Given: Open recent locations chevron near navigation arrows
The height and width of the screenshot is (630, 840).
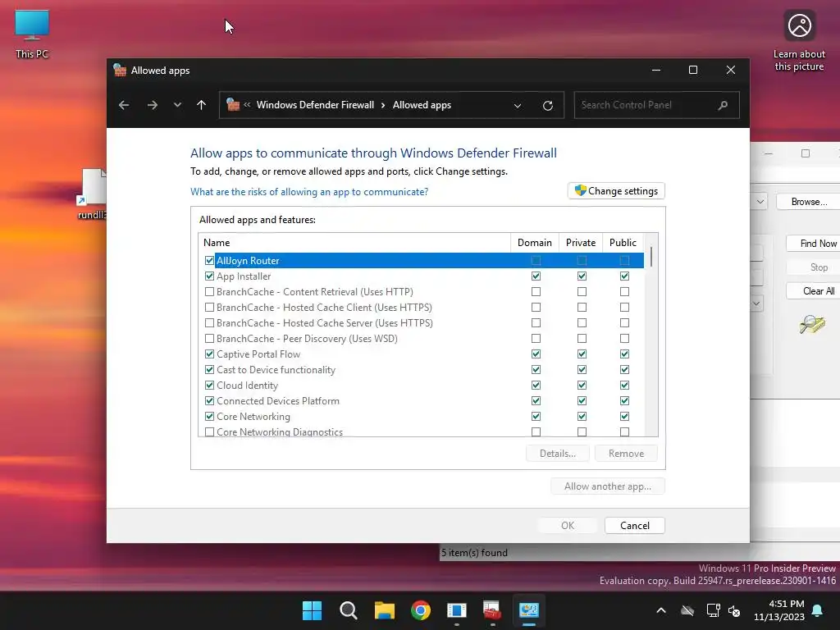Looking at the screenshot, I should 177,105.
